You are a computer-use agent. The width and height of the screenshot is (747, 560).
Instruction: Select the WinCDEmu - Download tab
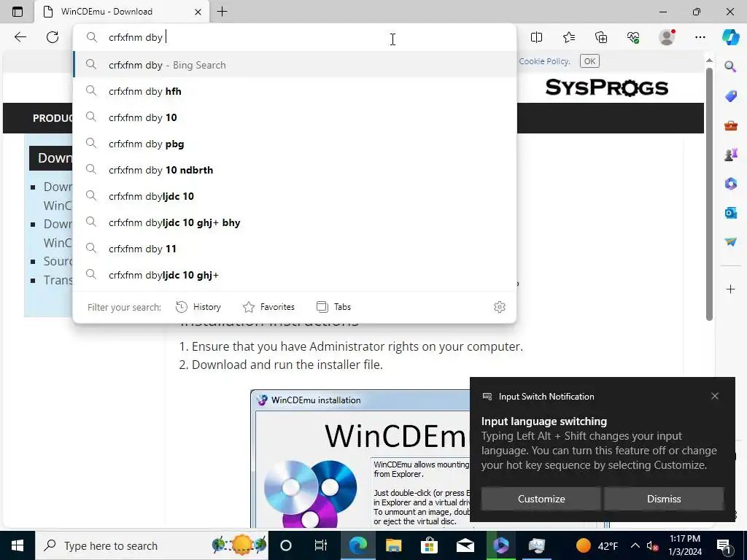click(122, 12)
